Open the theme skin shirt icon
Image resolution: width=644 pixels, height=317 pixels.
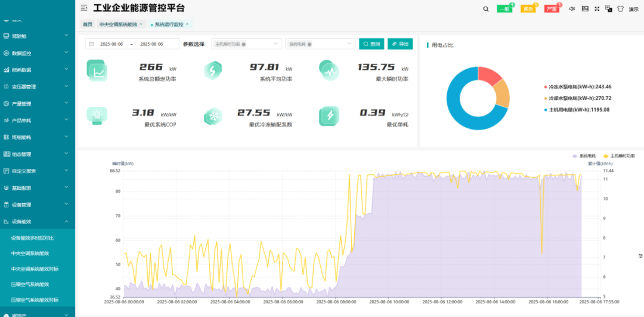coord(620,9)
